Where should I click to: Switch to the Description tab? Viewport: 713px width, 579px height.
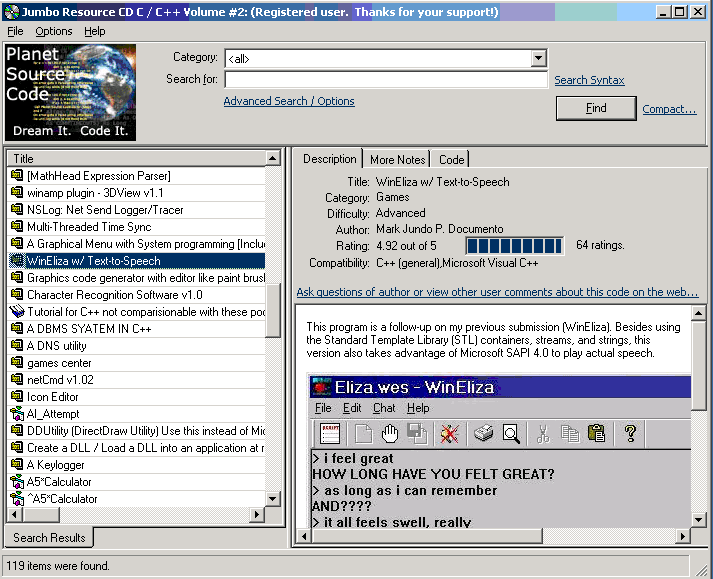click(330, 159)
